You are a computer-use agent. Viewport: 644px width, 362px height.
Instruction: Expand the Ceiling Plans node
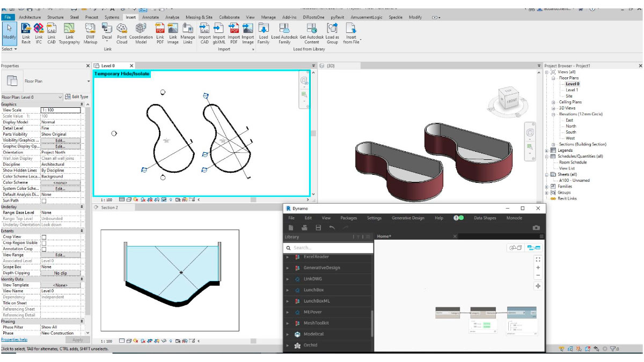[553, 102]
